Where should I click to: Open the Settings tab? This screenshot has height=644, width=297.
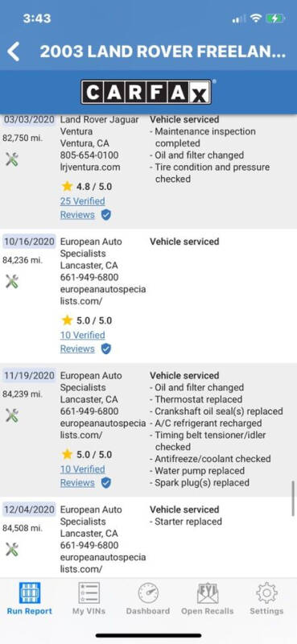click(266, 598)
